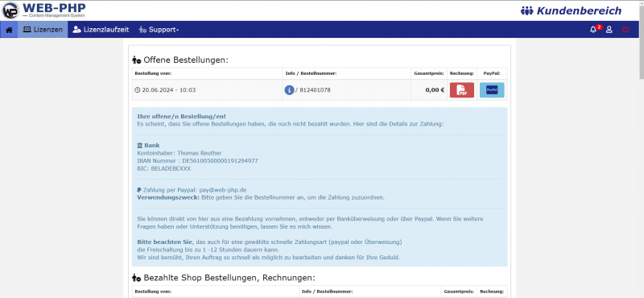The height and width of the screenshot is (298, 644).
Task: Click the pay@web-php.de PayPal address
Action: (x=223, y=190)
